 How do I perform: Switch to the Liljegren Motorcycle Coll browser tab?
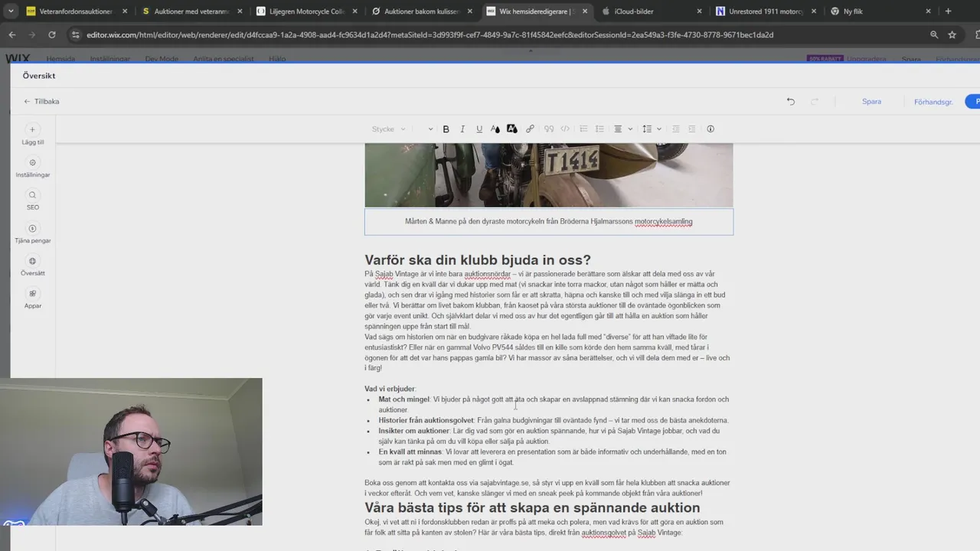point(306,11)
